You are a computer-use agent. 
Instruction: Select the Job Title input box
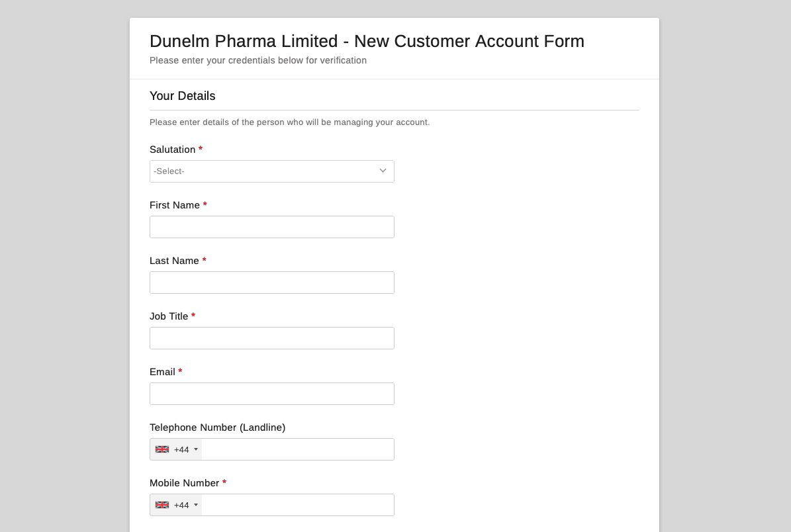pos(271,338)
